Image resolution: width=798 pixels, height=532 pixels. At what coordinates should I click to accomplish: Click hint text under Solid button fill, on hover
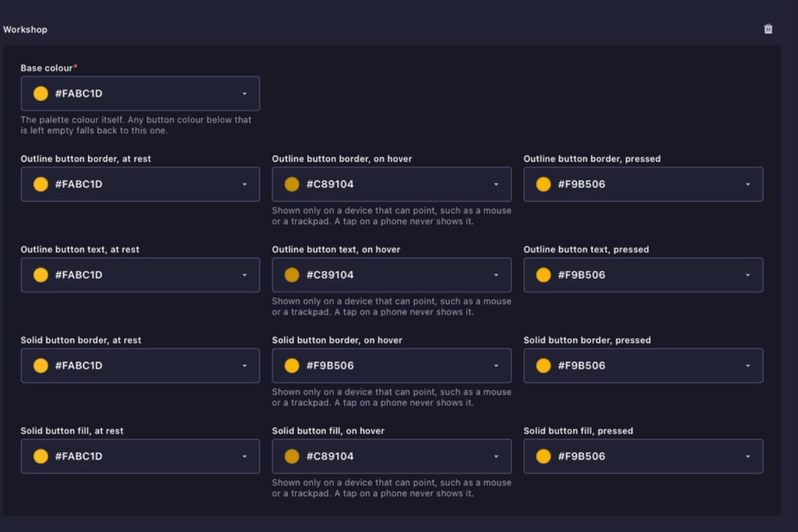(391, 488)
